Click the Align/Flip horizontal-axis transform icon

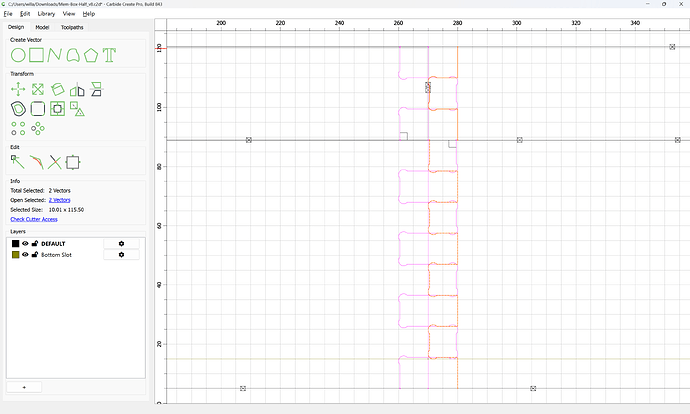click(x=96, y=89)
